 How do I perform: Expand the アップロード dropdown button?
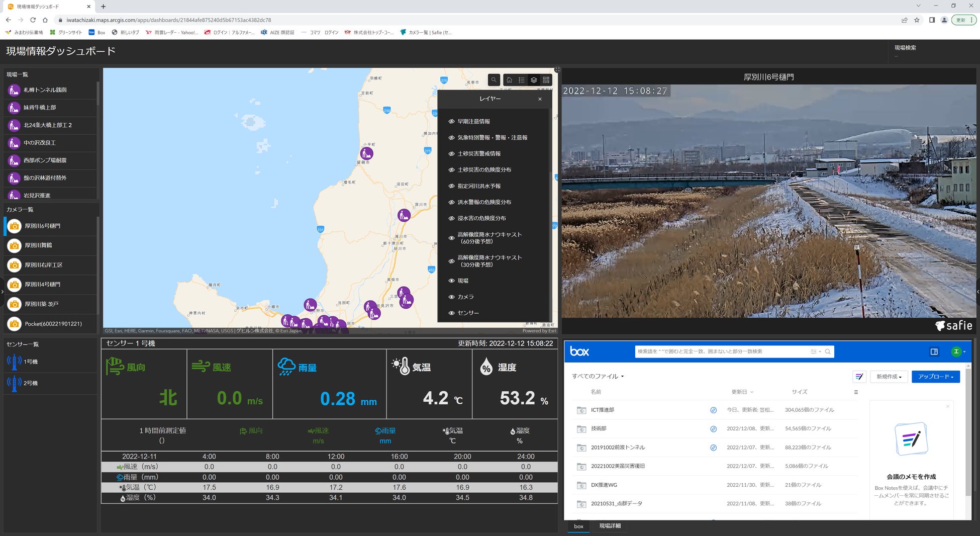coord(935,377)
